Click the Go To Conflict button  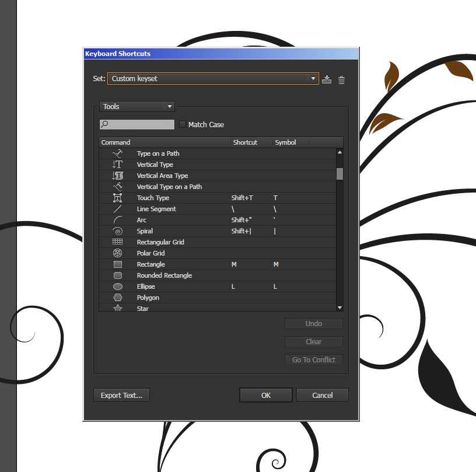[314, 360]
